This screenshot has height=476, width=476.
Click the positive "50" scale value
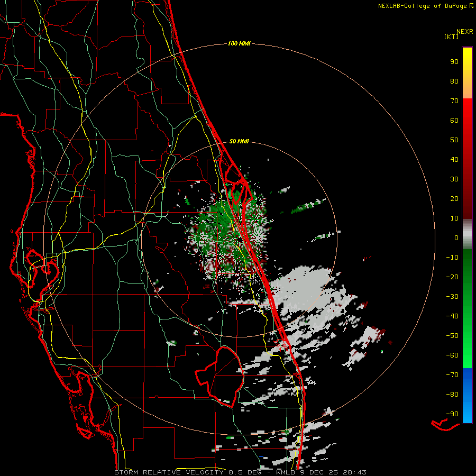[x=454, y=140]
